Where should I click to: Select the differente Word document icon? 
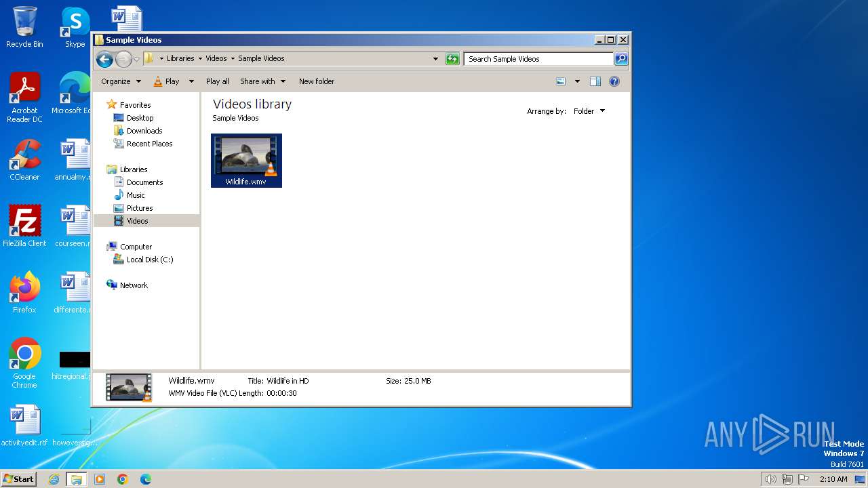point(73,293)
